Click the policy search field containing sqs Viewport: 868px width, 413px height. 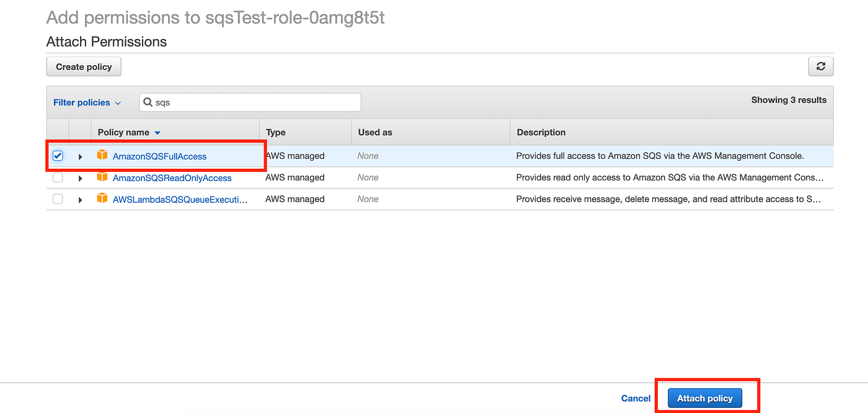coord(254,102)
